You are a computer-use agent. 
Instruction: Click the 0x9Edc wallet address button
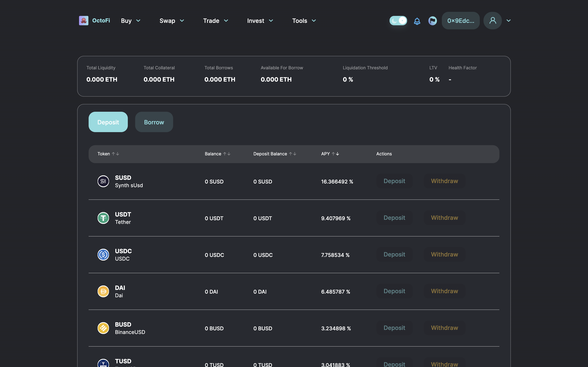point(460,21)
